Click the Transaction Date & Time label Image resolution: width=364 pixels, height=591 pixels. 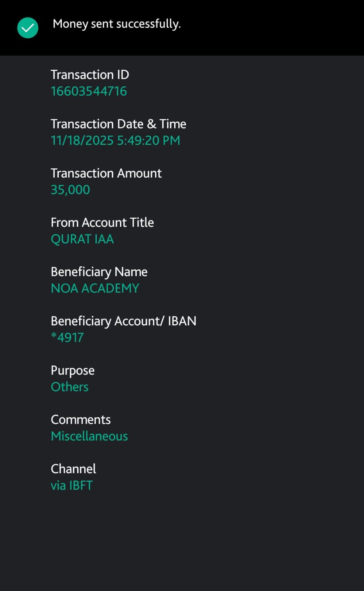(x=118, y=124)
